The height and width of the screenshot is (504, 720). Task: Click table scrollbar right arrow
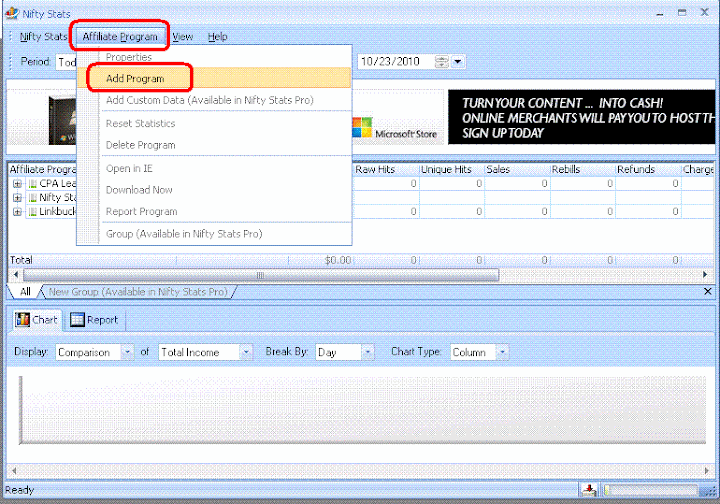click(x=705, y=274)
